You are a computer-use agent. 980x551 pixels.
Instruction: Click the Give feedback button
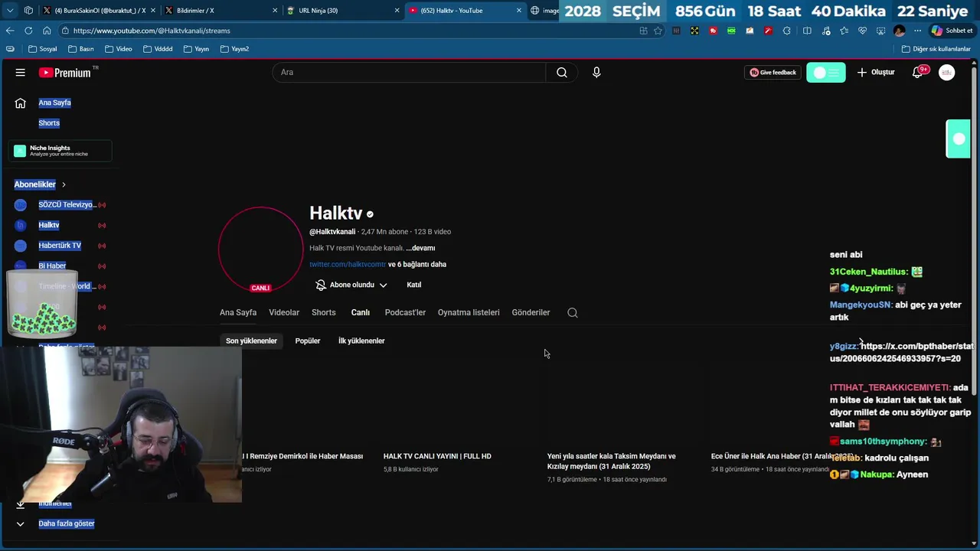click(773, 72)
